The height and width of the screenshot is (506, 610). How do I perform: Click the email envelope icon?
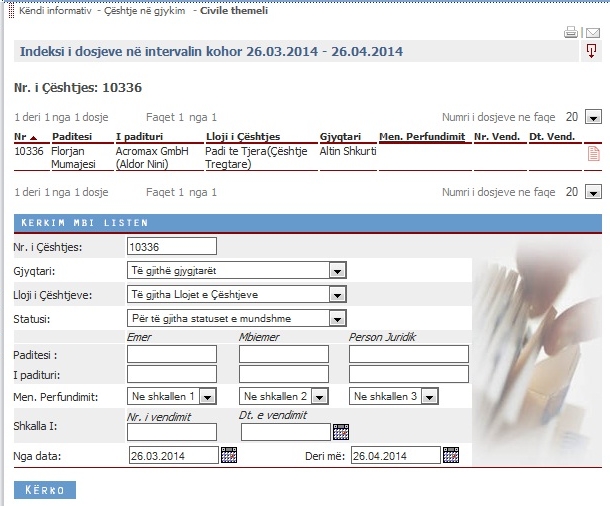tap(592, 33)
